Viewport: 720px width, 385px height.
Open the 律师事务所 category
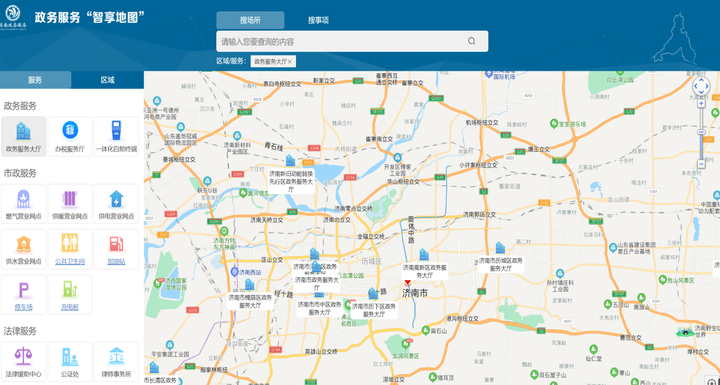click(x=116, y=362)
